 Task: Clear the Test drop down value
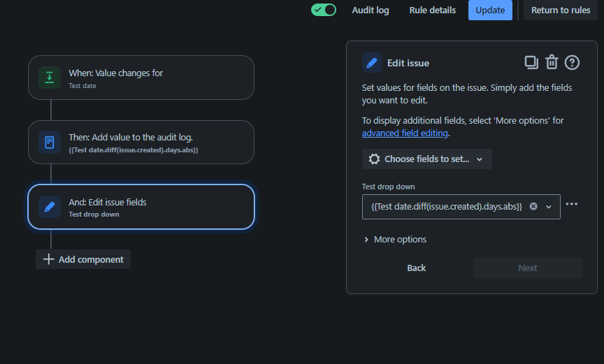point(533,206)
